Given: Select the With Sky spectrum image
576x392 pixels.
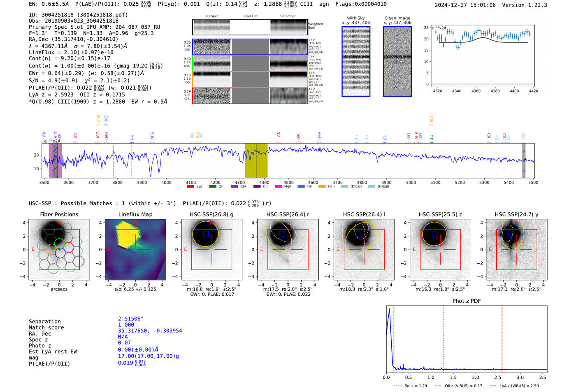Looking at the screenshot, I should point(356,62).
